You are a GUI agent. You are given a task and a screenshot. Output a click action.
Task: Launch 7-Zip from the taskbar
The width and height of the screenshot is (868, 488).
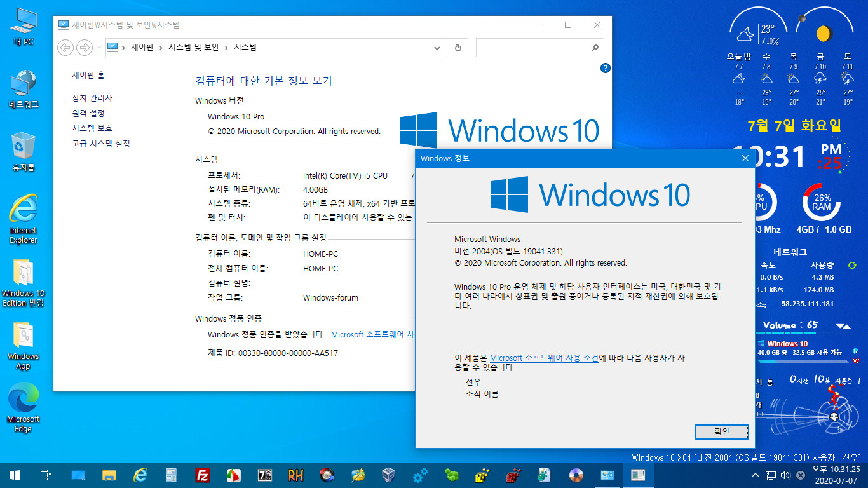(x=265, y=475)
